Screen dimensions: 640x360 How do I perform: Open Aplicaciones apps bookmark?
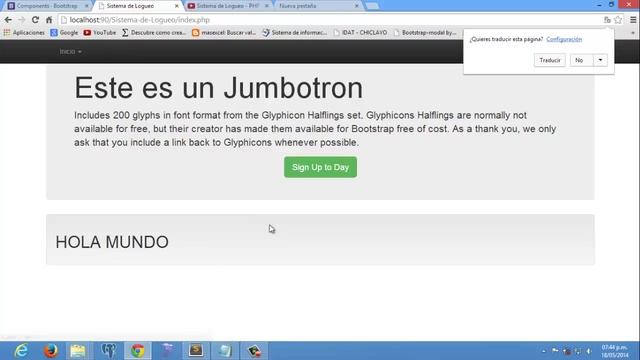(x=24, y=32)
